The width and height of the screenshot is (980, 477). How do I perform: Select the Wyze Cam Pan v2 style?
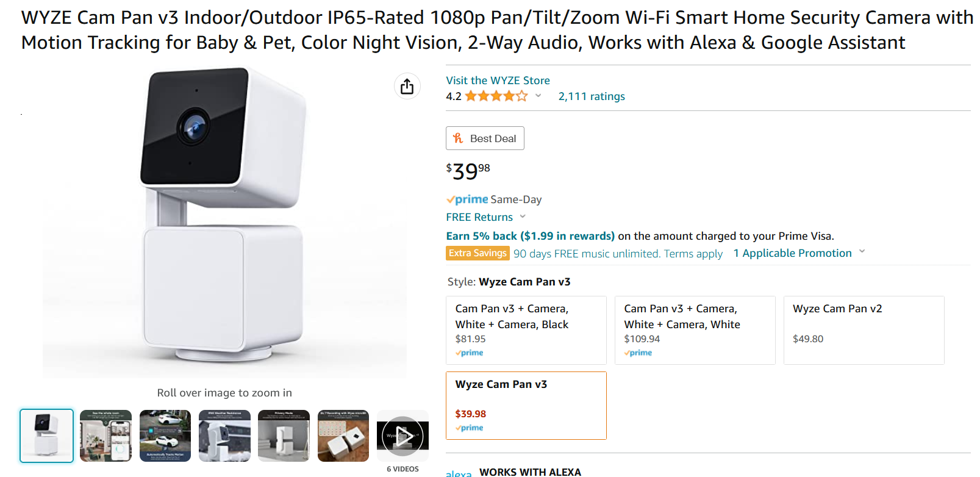864,330
